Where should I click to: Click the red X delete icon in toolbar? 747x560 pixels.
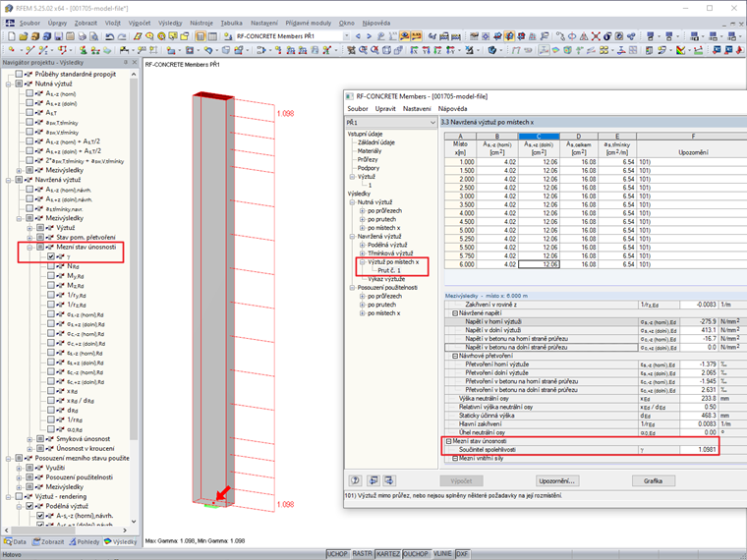[596, 36]
